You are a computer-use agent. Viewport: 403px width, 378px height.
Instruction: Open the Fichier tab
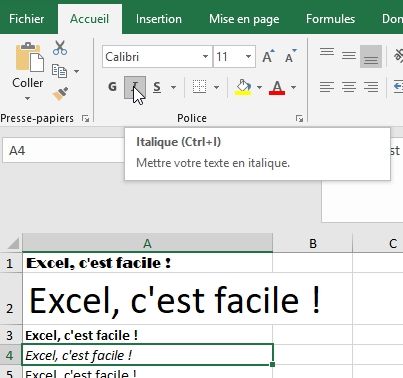click(x=27, y=19)
